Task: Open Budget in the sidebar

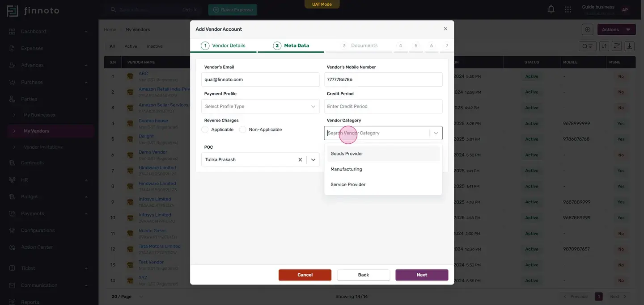Action: tap(30, 196)
